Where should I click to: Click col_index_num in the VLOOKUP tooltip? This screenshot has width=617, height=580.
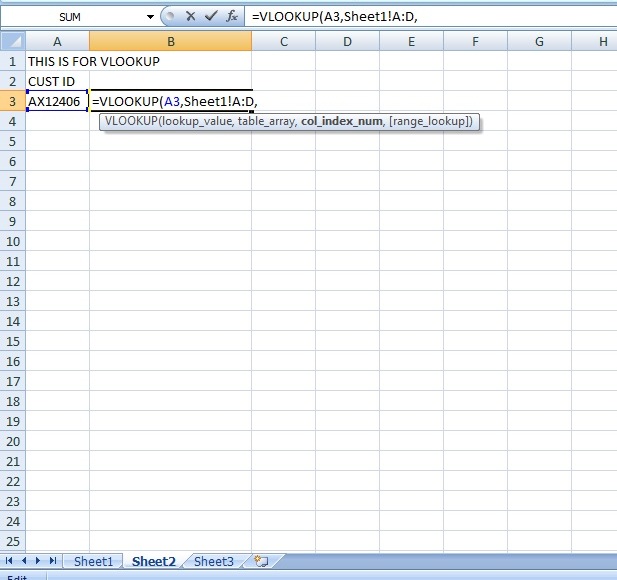pyautogui.click(x=342, y=121)
